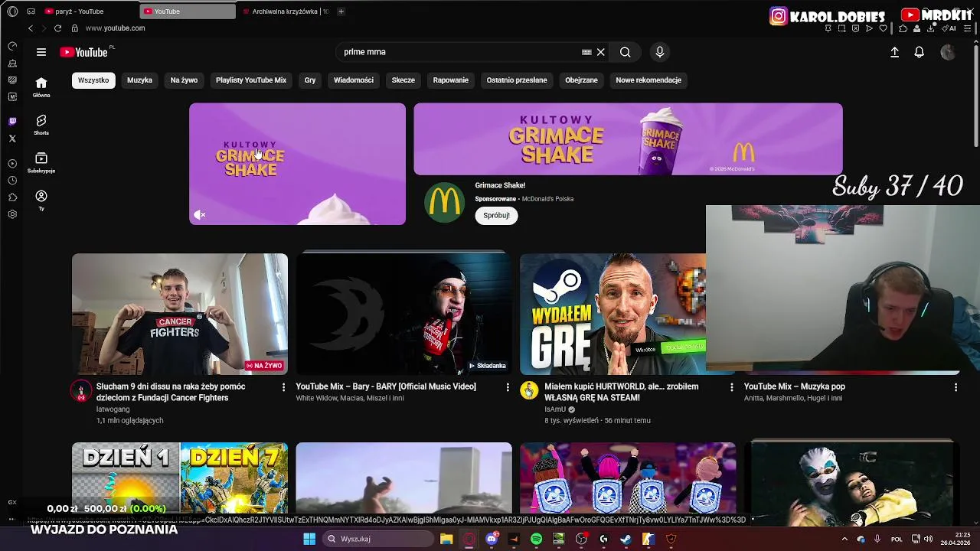
Task: Open X in the Opera sidebar
Action: [x=12, y=139]
